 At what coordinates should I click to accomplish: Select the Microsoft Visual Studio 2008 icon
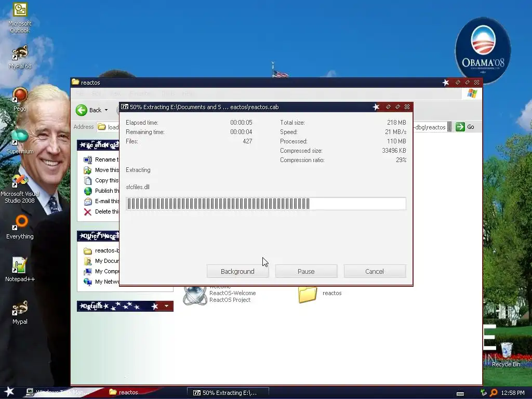coord(20,188)
